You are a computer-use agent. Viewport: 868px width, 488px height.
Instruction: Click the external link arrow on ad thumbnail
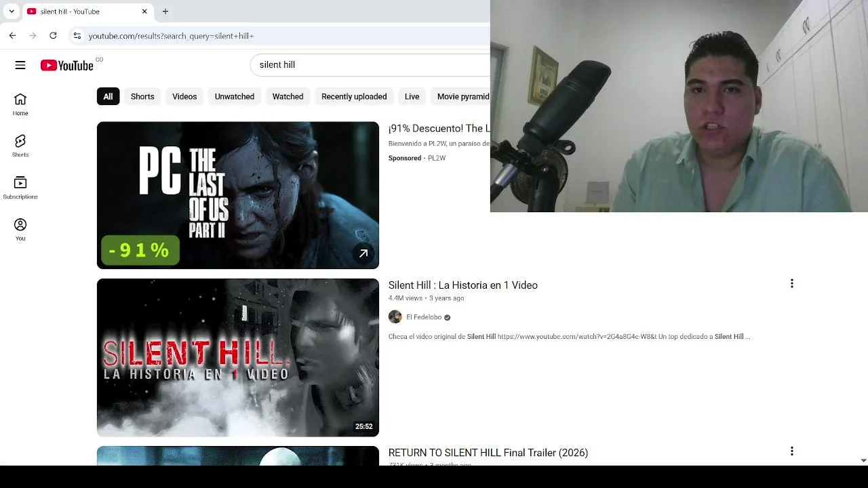point(363,253)
